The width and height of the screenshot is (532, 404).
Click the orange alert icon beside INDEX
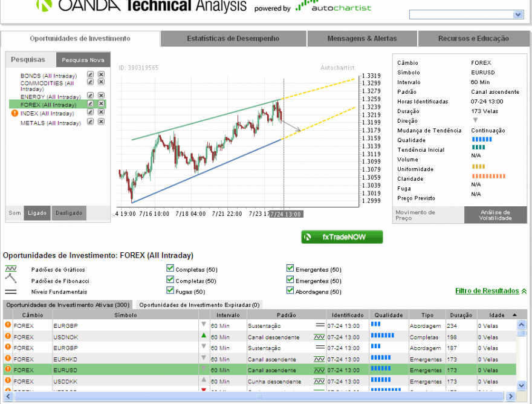click(15, 113)
